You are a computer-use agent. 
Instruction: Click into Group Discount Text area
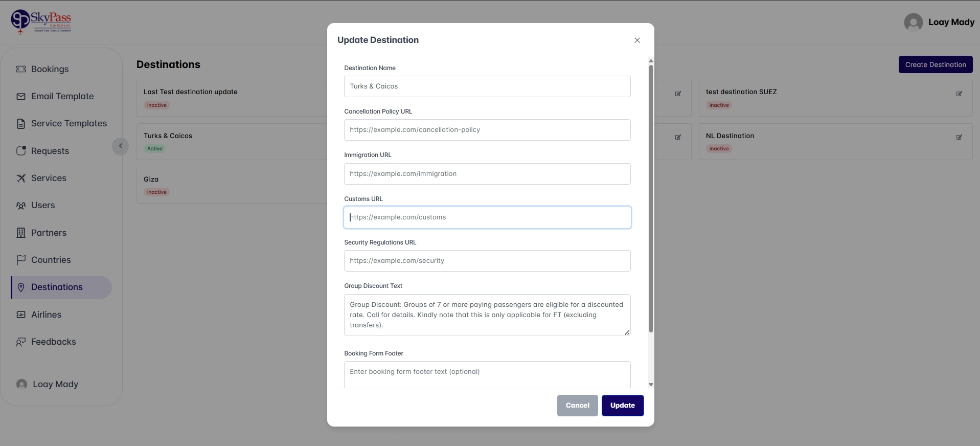487,315
